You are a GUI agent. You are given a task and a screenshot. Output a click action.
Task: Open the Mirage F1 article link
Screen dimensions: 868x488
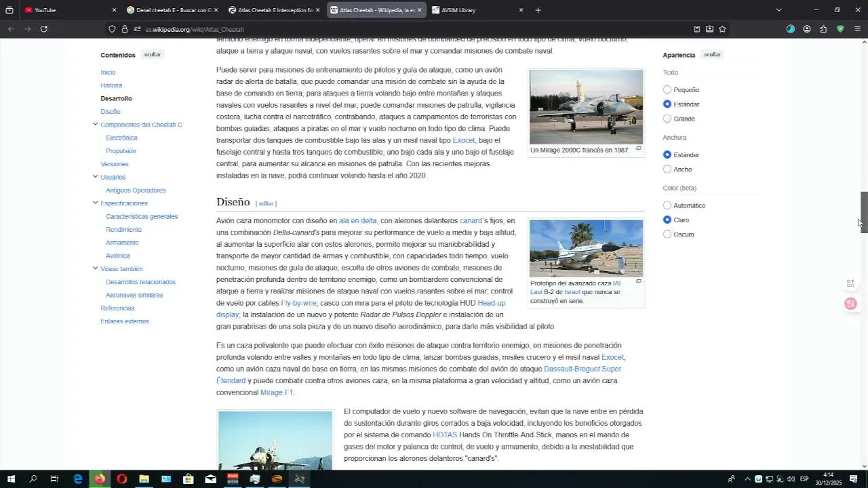[277, 392]
